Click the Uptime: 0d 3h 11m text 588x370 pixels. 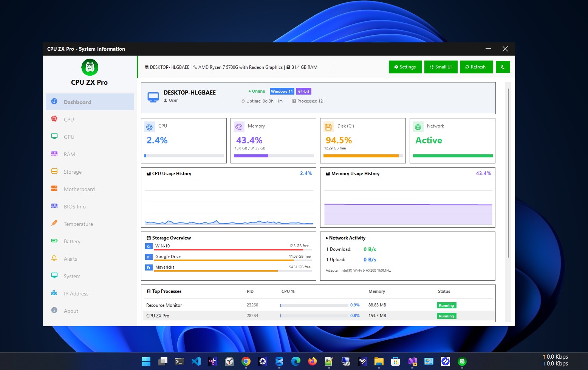coord(262,101)
